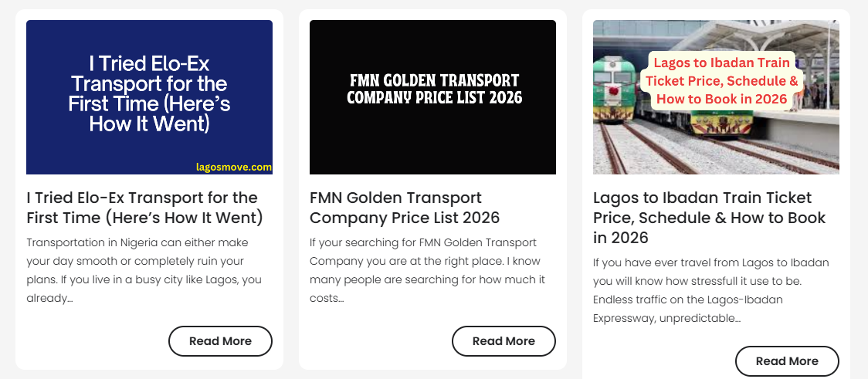Open the Lagos to Ibadan train photo thumbnail
This screenshot has height=379, width=868.
[716, 97]
